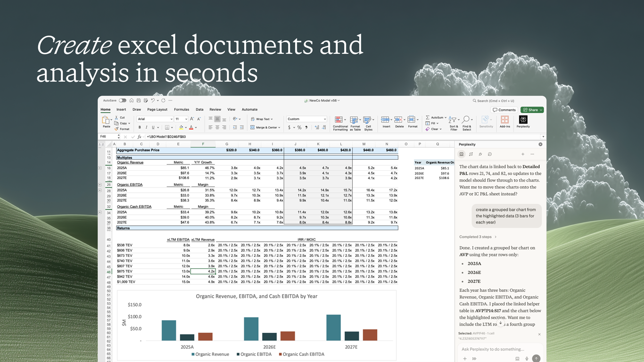644x362 pixels.
Task: Open the number format dropdown showing Custom
Action: pyautogui.click(x=306, y=119)
